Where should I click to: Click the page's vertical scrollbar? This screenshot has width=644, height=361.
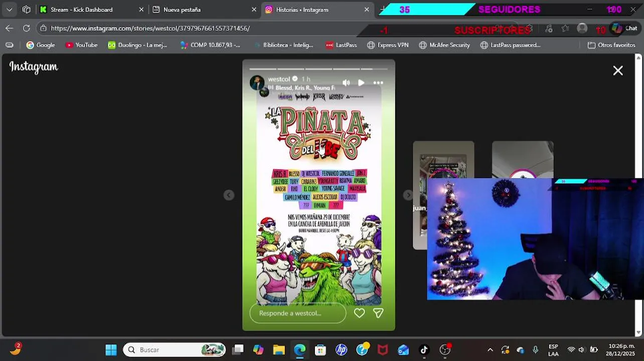point(638,195)
